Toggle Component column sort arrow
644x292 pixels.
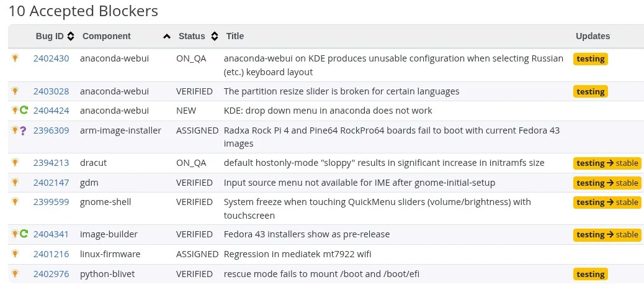point(166,37)
